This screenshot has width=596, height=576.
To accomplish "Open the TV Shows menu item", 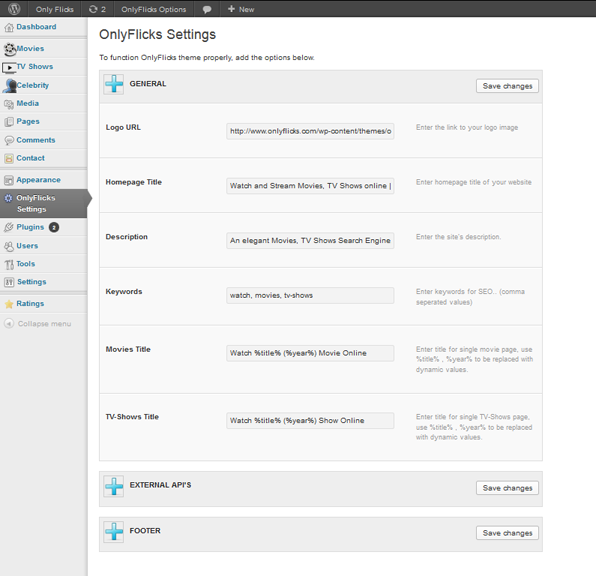I will click(x=35, y=67).
